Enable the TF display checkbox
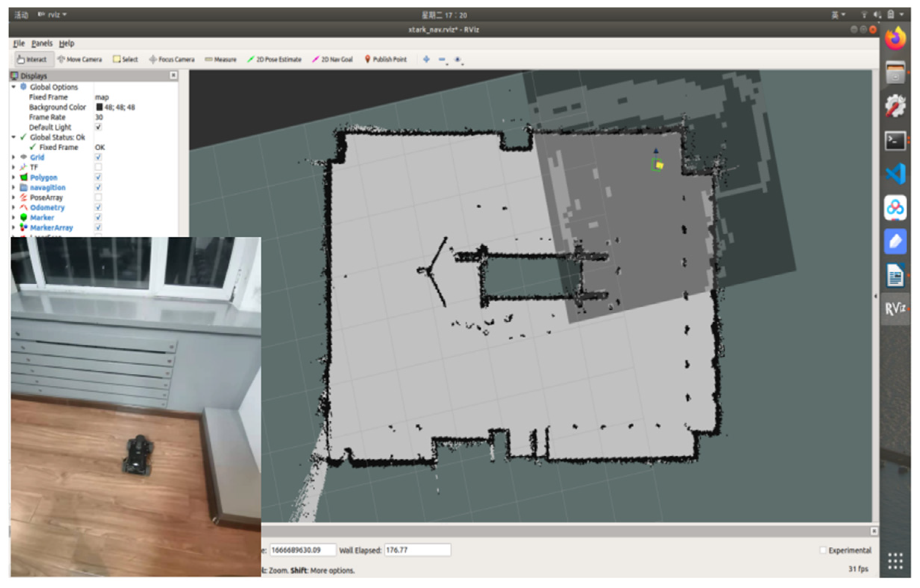The width and height of the screenshot is (920, 588). click(x=98, y=167)
